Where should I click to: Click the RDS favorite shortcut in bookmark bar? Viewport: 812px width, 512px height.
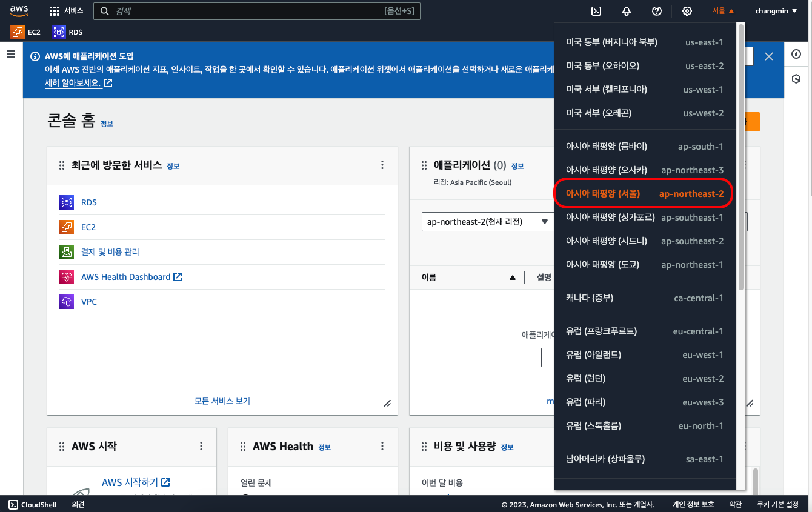point(67,32)
